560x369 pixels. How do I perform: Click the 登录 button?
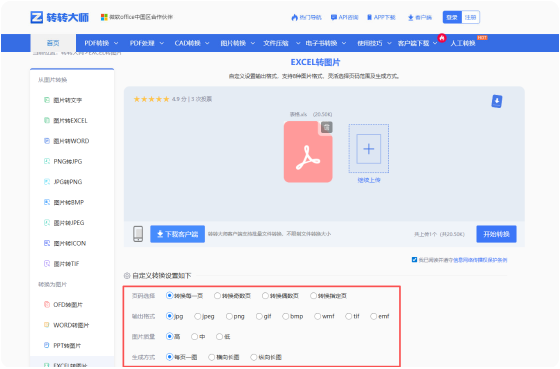pyautogui.click(x=452, y=17)
